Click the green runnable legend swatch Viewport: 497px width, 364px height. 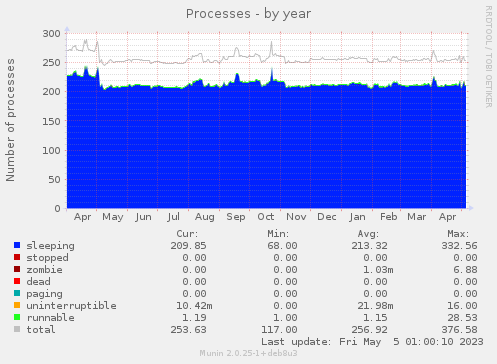(x=17, y=317)
